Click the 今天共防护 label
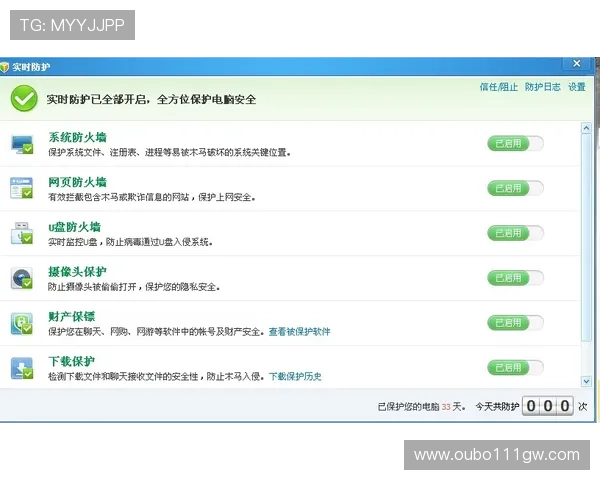Image resolution: width=600 pixels, height=480 pixels. (497, 407)
